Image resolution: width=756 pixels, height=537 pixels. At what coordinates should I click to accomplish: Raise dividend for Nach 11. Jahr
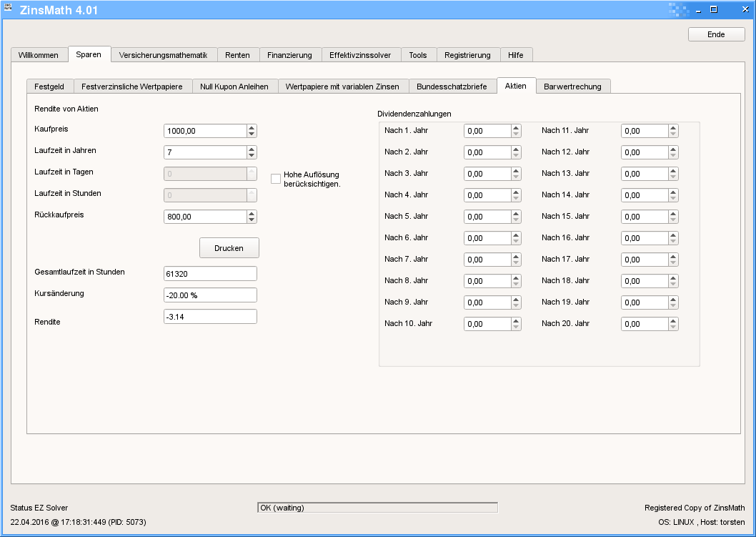click(x=673, y=128)
